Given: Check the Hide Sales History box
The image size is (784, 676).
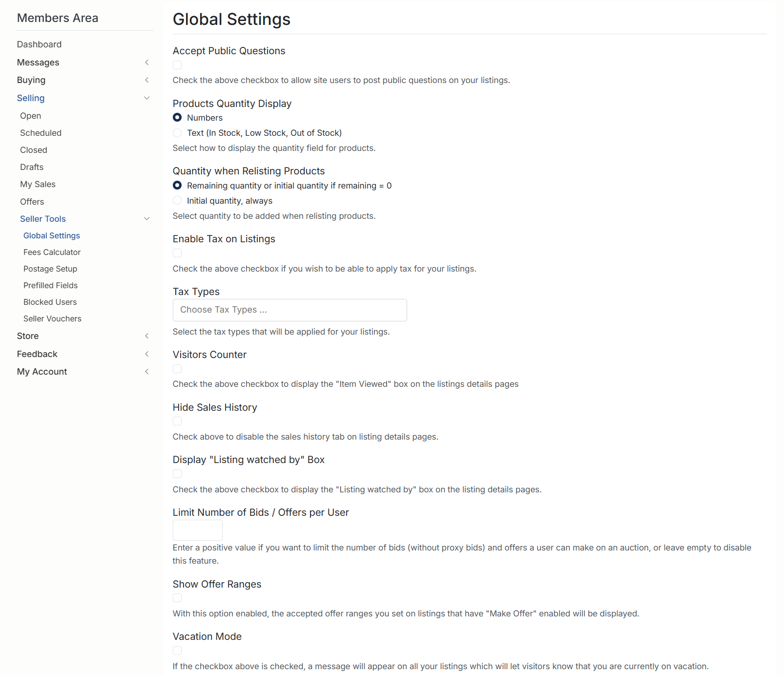Looking at the screenshot, I should (x=177, y=421).
